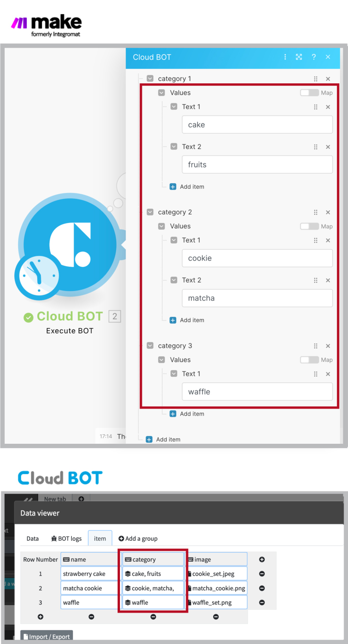Image resolution: width=348 pixels, height=644 pixels.
Task: Collapse Values under category 3
Action: [x=162, y=360]
